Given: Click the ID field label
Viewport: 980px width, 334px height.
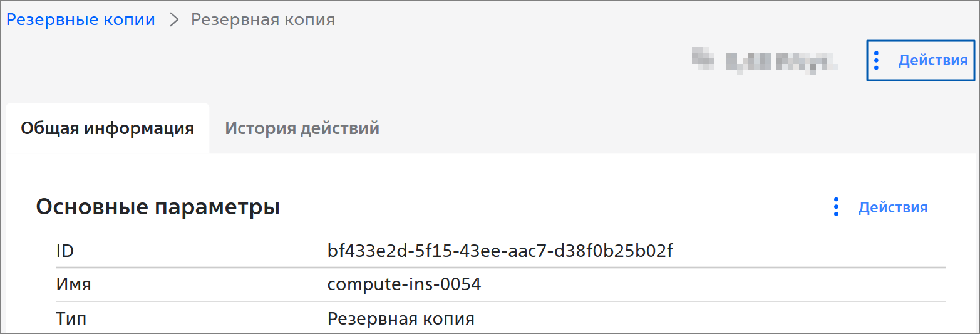Looking at the screenshot, I should [65, 251].
